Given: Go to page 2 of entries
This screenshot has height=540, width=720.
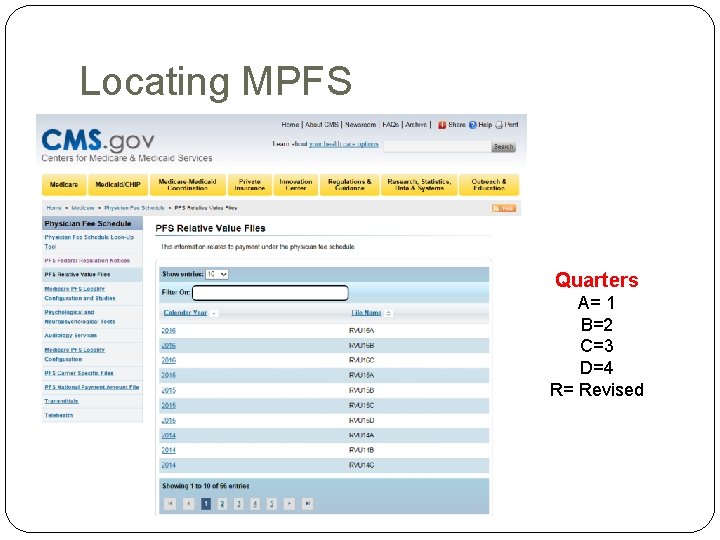Looking at the screenshot, I should pos(222,504).
